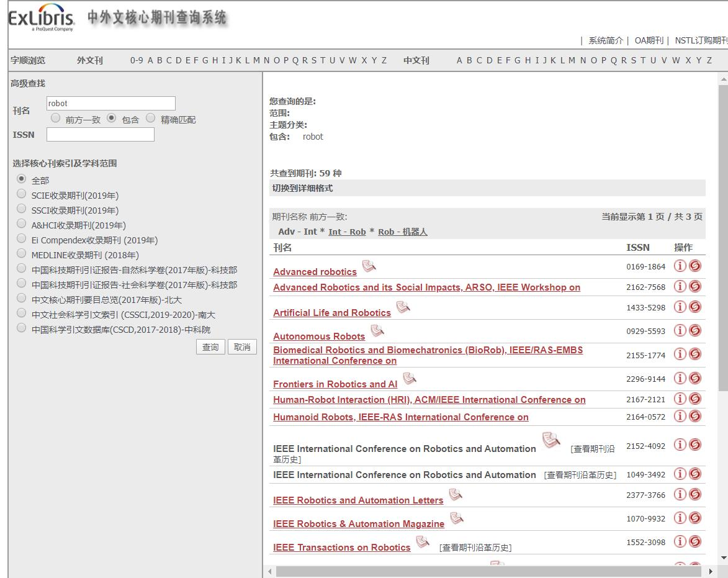728x578 pixels.
Task: Click the horizontal scrollbar left arrow
Action: tap(270, 572)
